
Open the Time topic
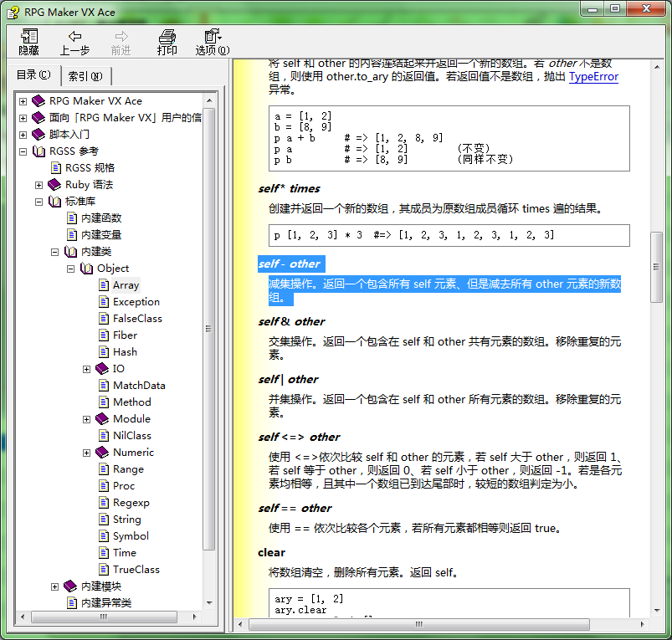125,553
